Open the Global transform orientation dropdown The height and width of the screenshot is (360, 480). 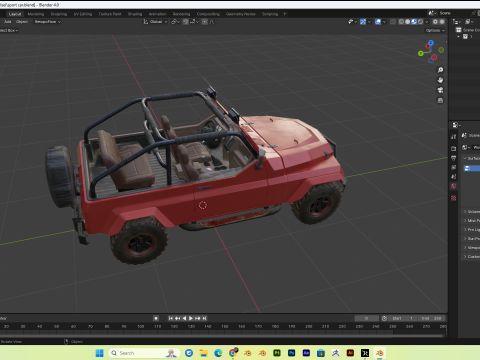point(155,22)
